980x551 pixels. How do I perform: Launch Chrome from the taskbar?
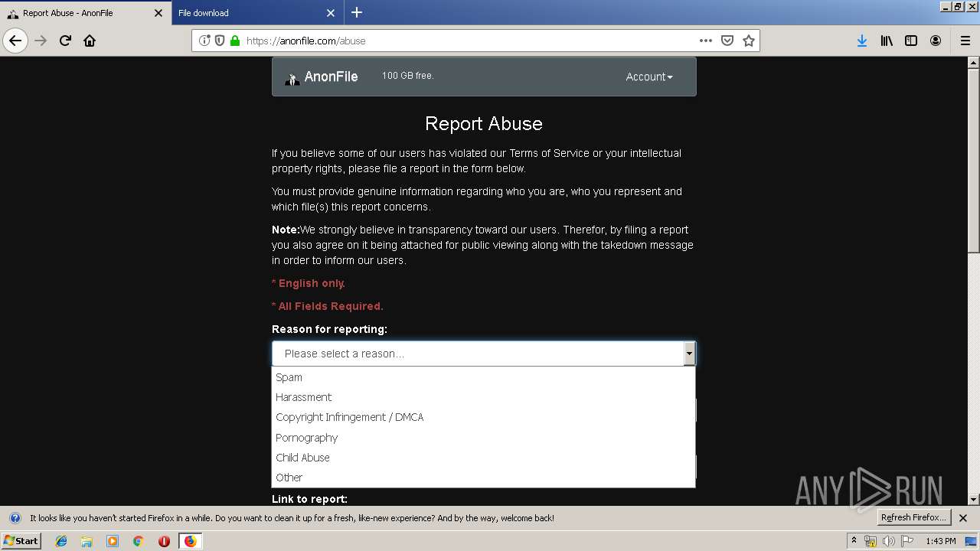[138, 541]
